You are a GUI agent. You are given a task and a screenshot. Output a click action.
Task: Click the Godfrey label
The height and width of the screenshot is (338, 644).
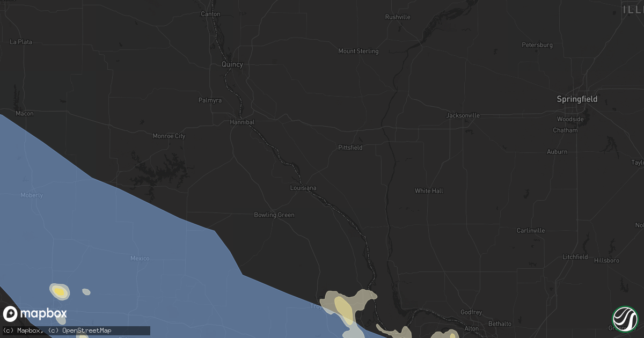(470, 313)
